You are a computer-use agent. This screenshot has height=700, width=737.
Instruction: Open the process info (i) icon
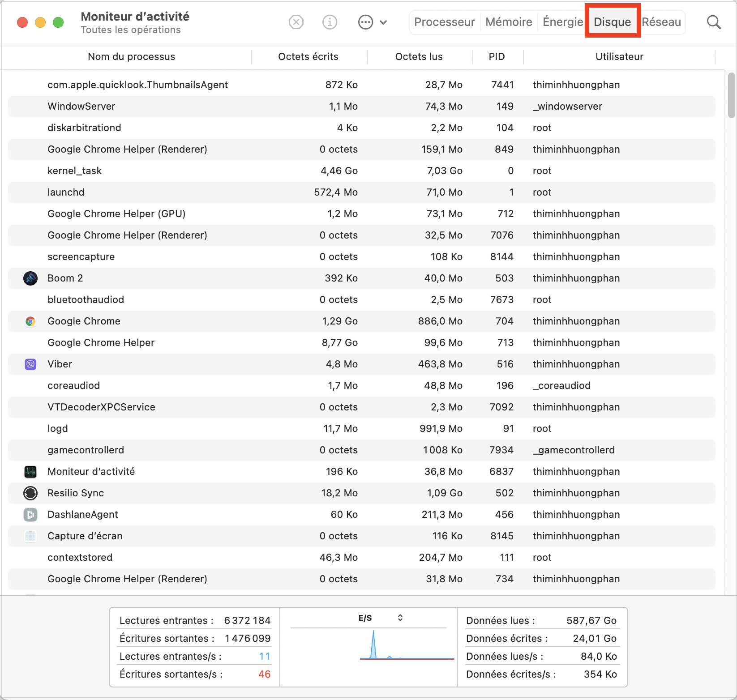[330, 22]
